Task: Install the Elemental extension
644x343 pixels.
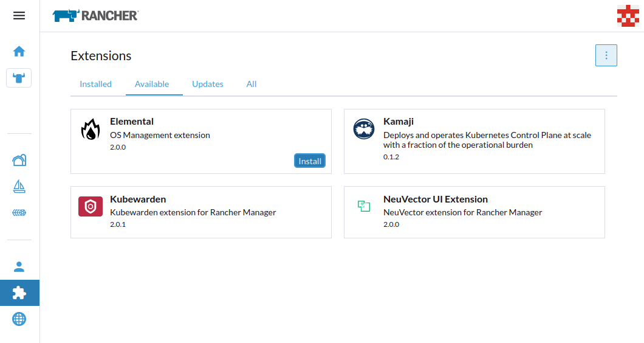Action: tap(310, 161)
